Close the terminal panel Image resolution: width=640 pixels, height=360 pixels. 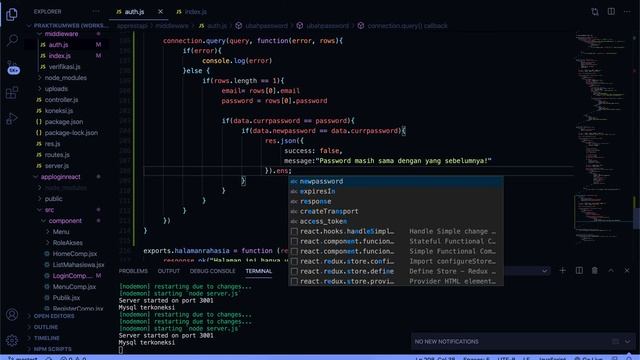[x=627, y=270]
